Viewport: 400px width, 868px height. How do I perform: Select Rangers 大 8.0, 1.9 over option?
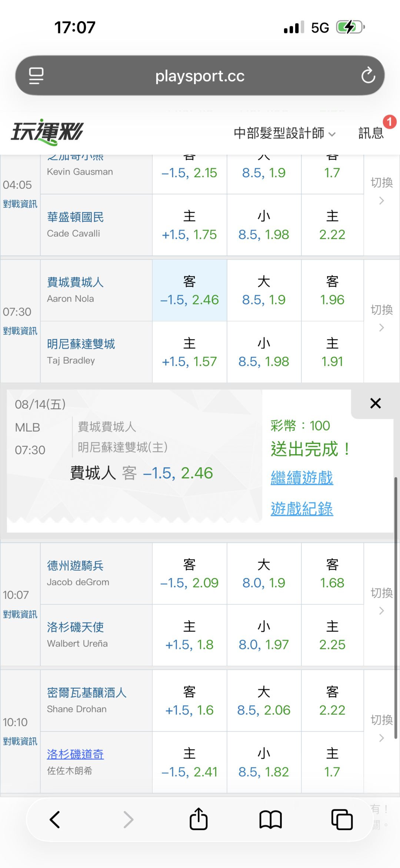264,574
